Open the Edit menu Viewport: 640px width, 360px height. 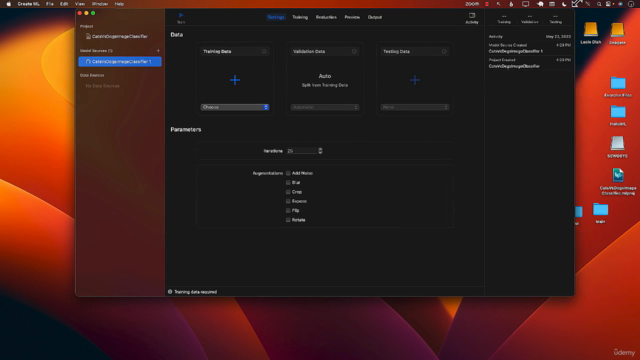[x=64, y=4]
